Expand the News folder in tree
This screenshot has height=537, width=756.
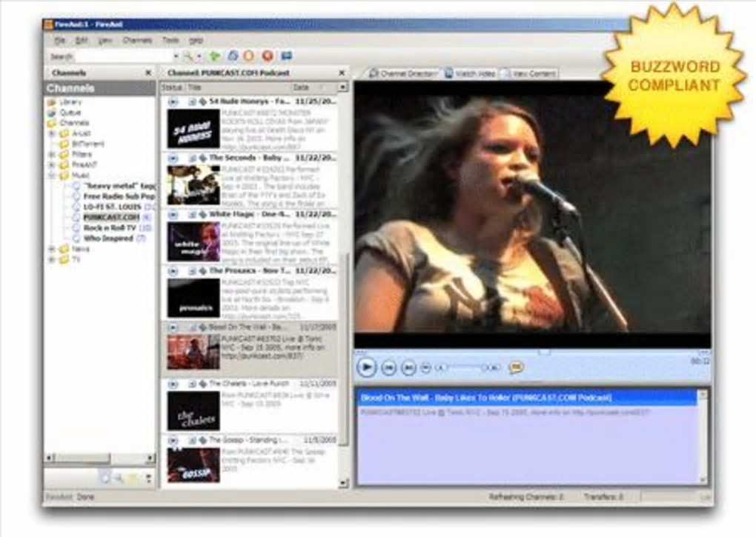click(x=52, y=249)
